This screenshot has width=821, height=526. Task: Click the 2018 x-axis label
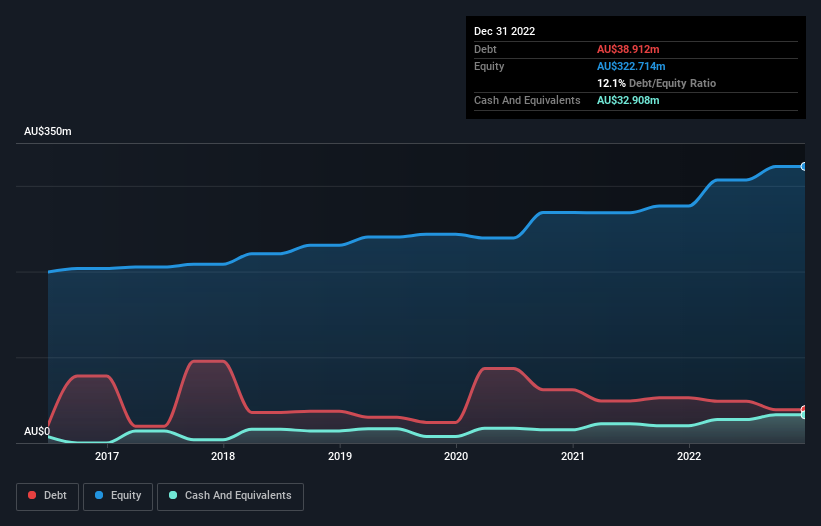tap(223, 456)
